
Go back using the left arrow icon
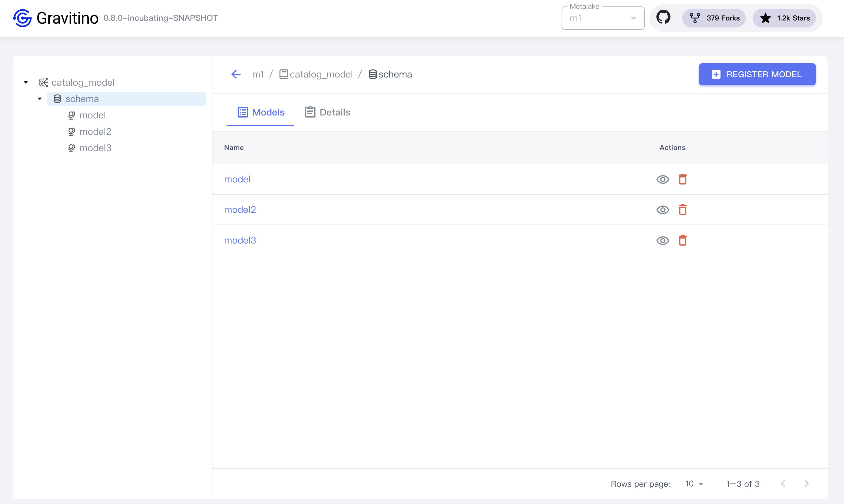[236, 74]
